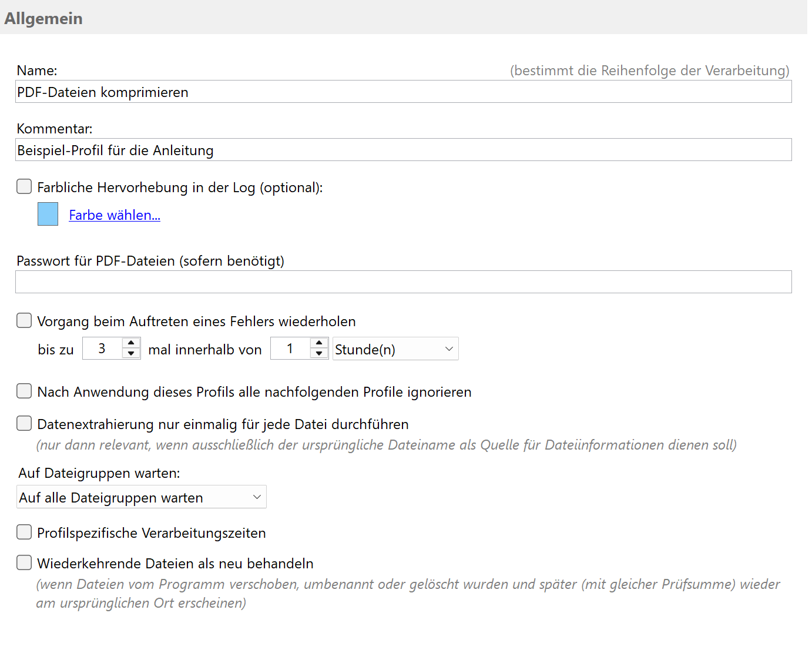Open the 'Farbe wählen...' link
The height and width of the screenshot is (670, 812).
115,215
